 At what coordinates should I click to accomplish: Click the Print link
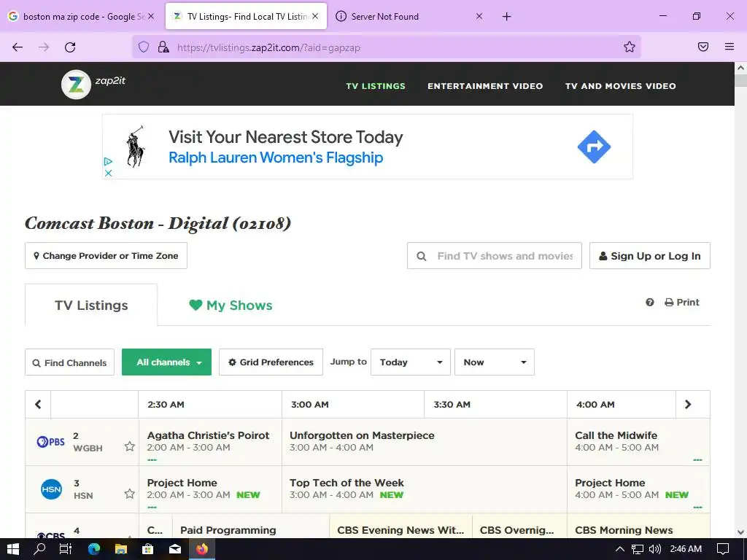pos(682,303)
